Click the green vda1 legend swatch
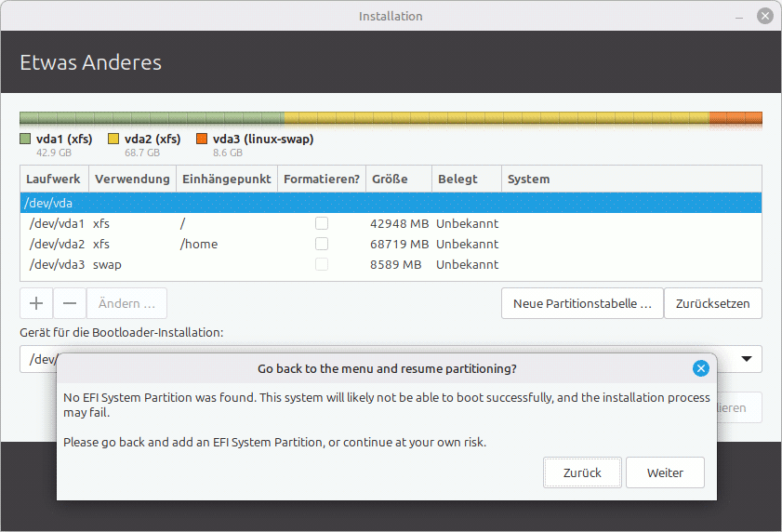782x532 pixels. 25,139
